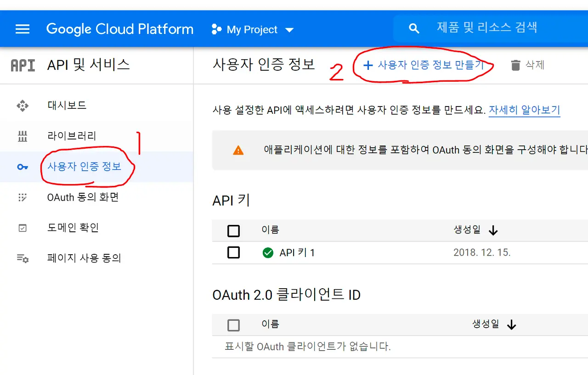Open 도메인 확인 in the sidebar

tap(73, 228)
